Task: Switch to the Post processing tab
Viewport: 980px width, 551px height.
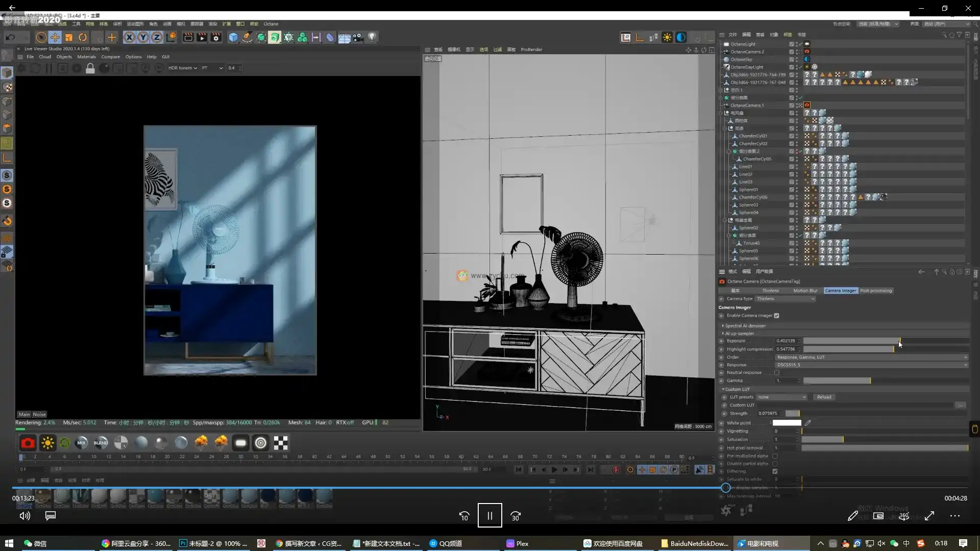Action: [x=876, y=291]
